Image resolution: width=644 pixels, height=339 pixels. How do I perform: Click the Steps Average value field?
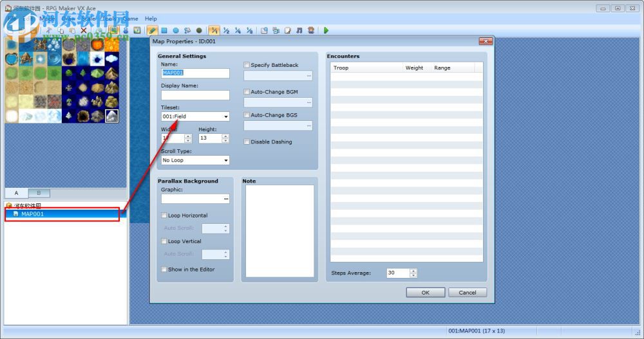(398, 273)
